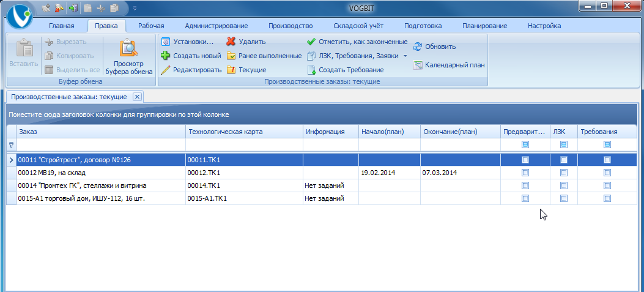The width and height of the screenshot is (644, 292).
Task: Open Планирование ribbon tab
Action: 484,26
